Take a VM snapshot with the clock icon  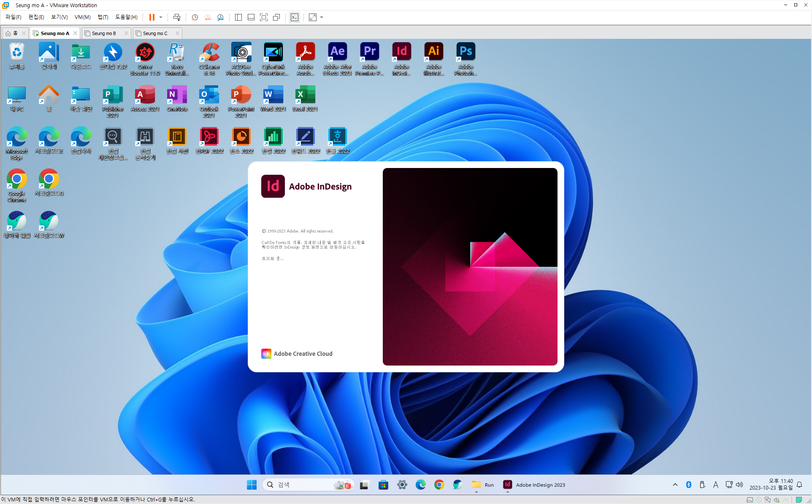click(195, 17)
